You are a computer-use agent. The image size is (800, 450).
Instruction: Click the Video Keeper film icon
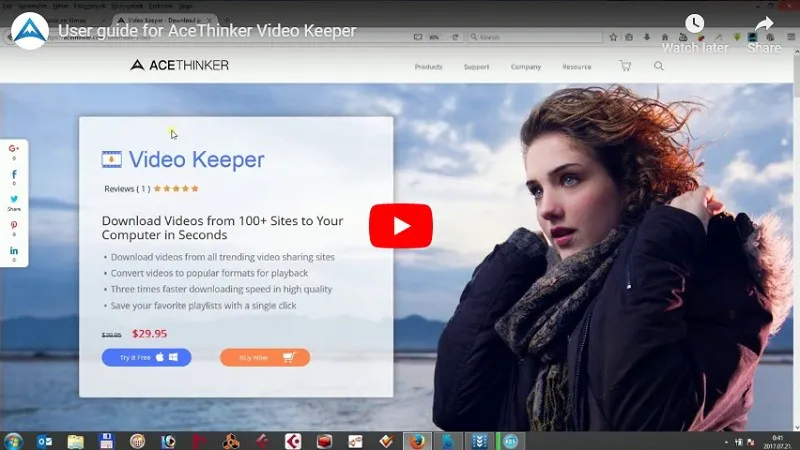(111, 160)
